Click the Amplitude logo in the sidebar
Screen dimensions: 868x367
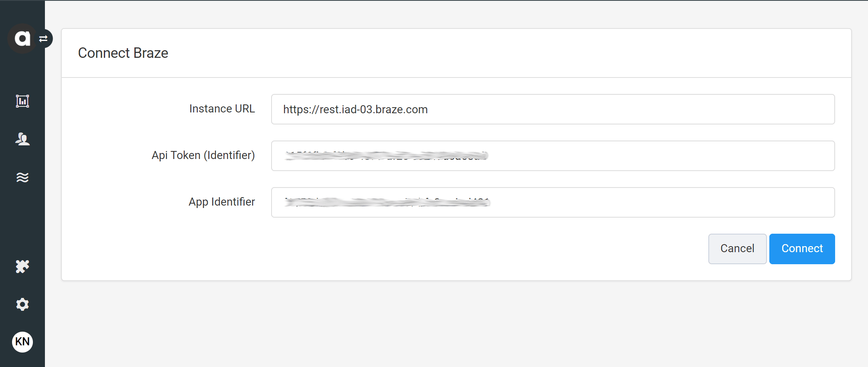[22, 38]
